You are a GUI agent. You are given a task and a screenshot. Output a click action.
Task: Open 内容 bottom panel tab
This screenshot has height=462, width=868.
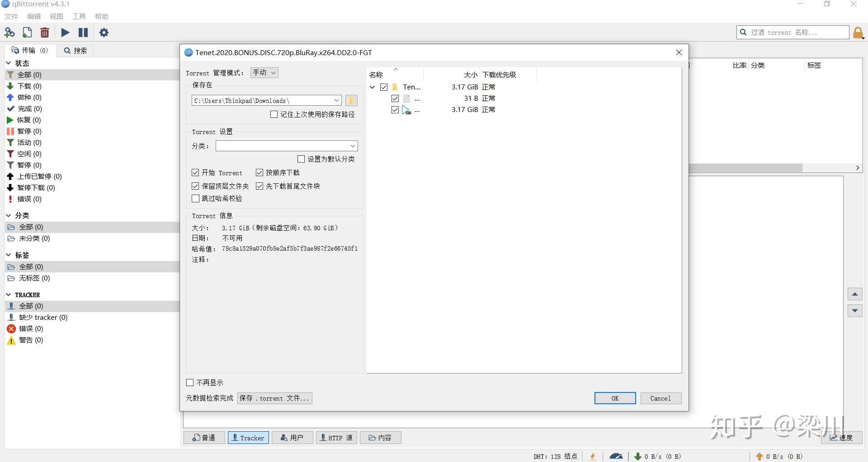380,438
